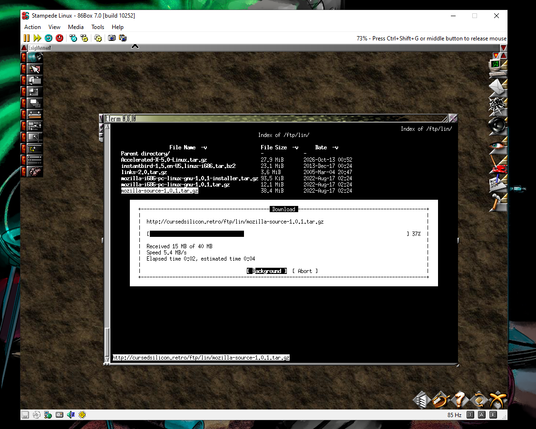Close the Eterm window with X button
536x429 pixels.
453,118
